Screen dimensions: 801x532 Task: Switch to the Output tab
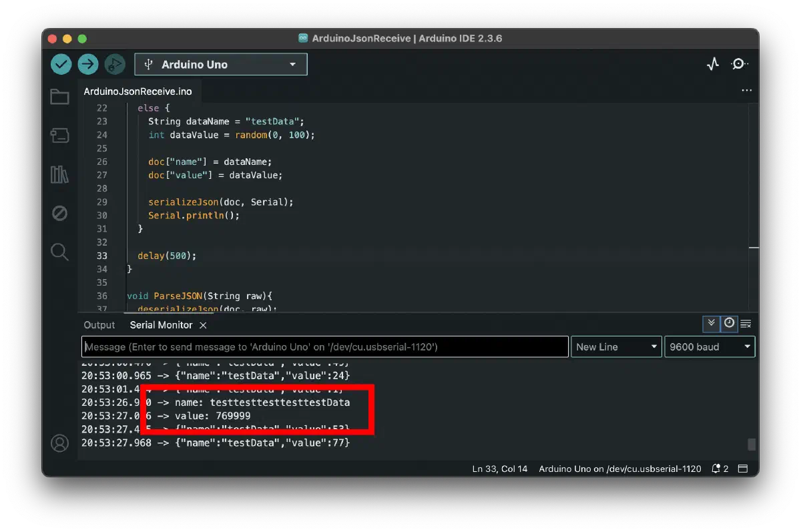click(x=99, y=325)
